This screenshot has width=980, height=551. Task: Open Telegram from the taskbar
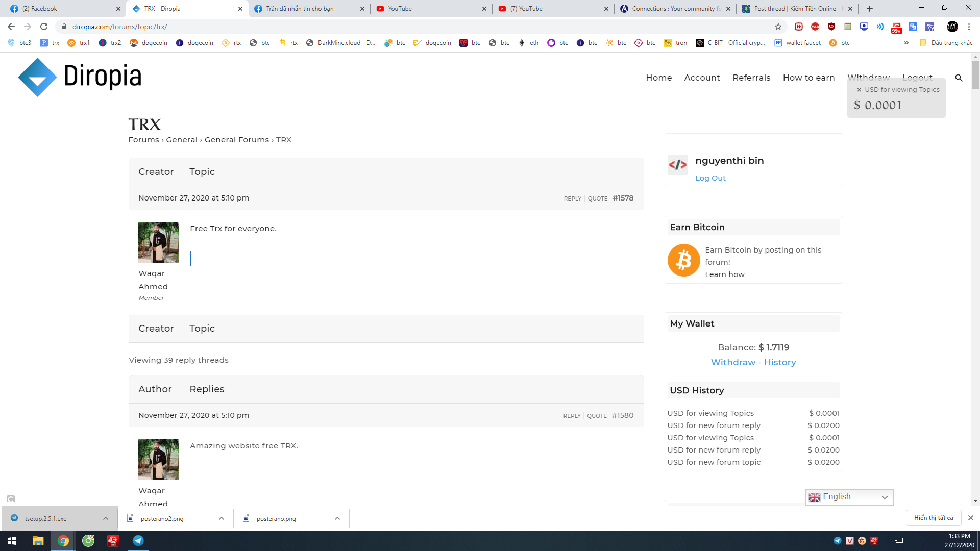coord(138,541)
